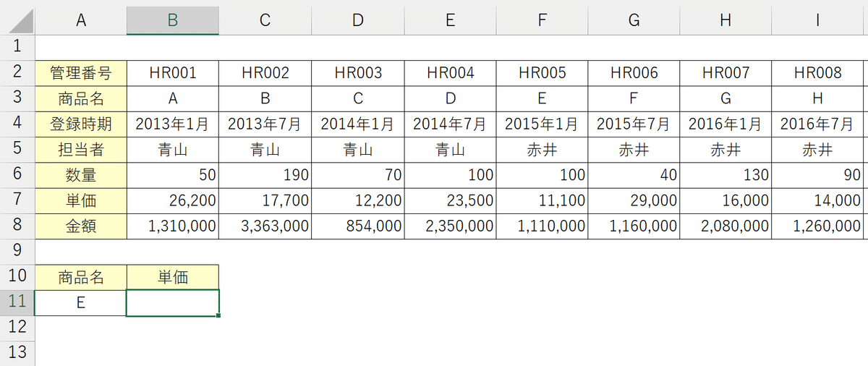Select the quantity cell 40
868x366 pixels.
click(x=634, y=174)
